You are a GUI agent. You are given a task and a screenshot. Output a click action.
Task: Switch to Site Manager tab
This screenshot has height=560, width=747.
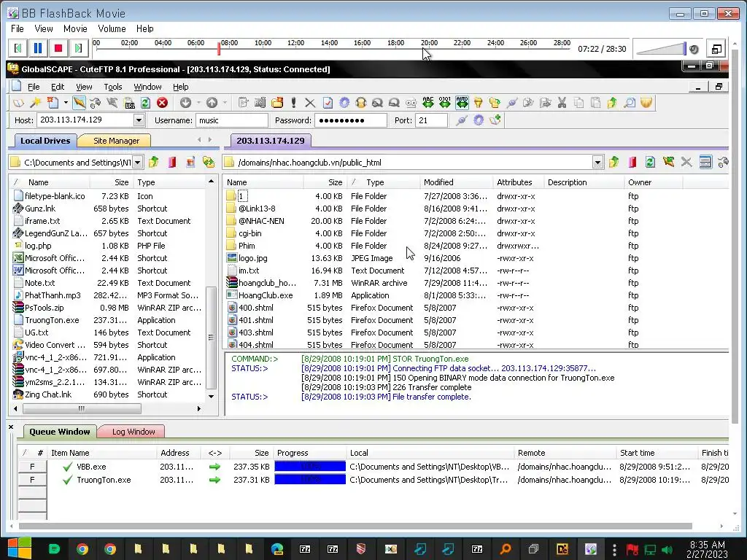pos(116,141)
